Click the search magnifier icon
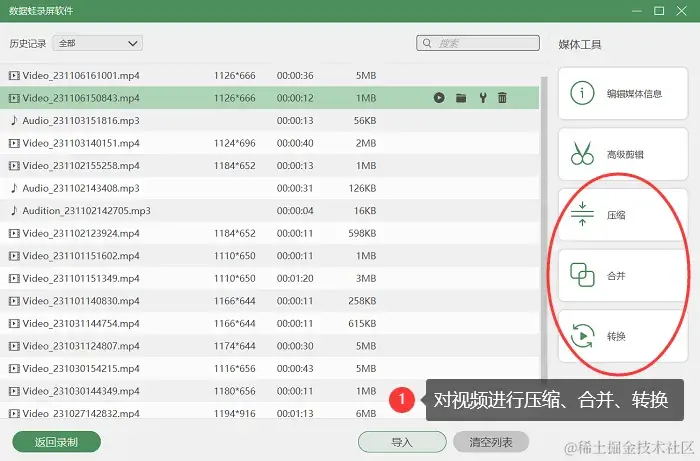The height and width of the screenshot is (461, 700). coord(427,43)
